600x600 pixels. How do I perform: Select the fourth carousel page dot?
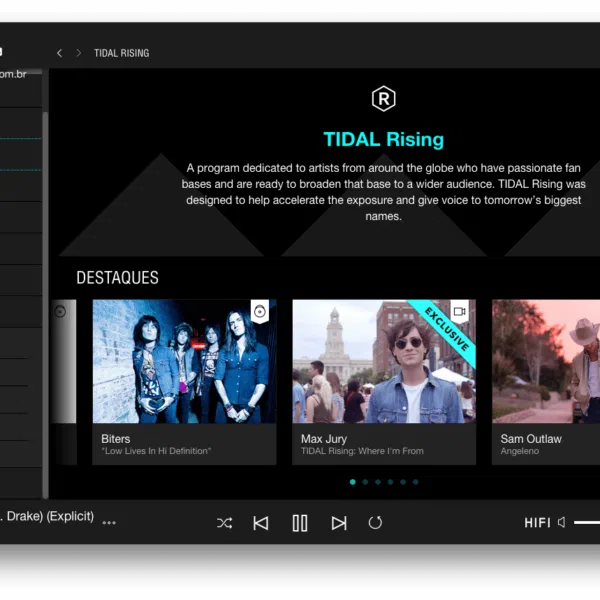click(x=390, y=482)
